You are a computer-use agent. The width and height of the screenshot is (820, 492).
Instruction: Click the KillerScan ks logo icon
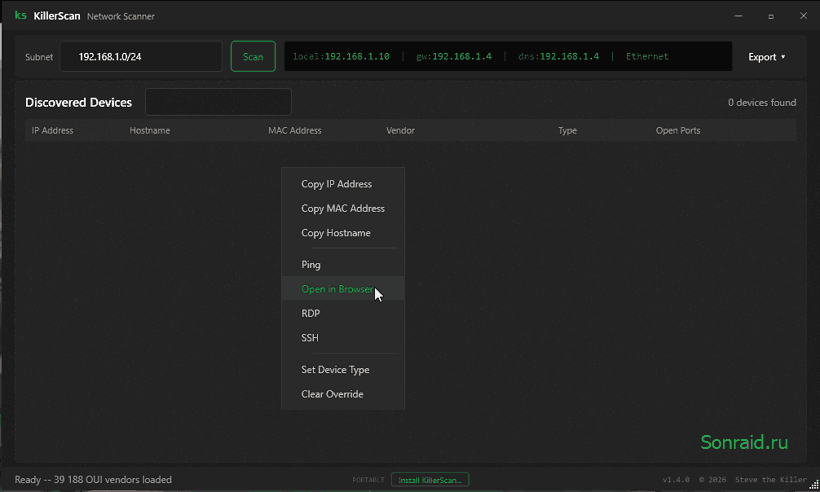pyautogui.click(x=20, y=16)
